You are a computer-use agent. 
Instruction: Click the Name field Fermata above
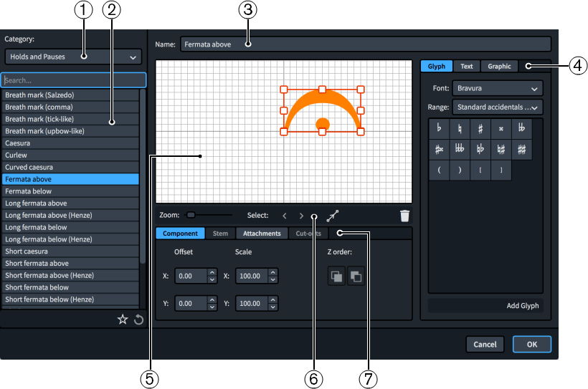pos(366,44)
